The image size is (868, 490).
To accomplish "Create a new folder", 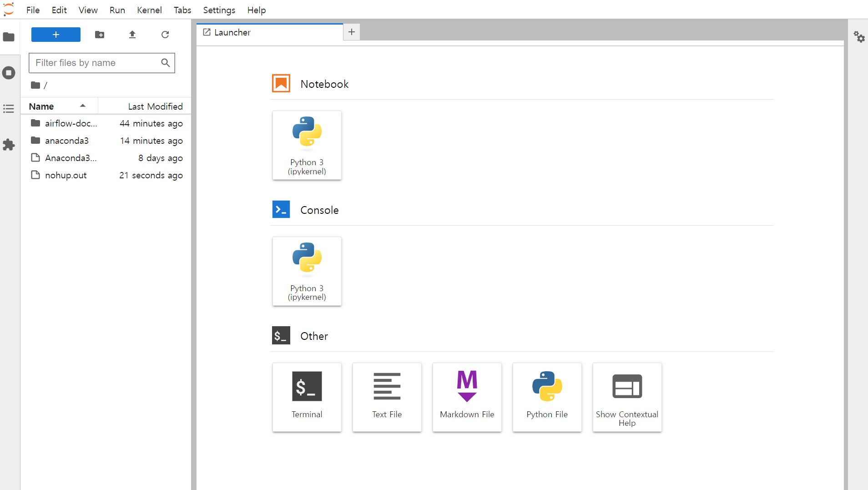I will point(100,35).
